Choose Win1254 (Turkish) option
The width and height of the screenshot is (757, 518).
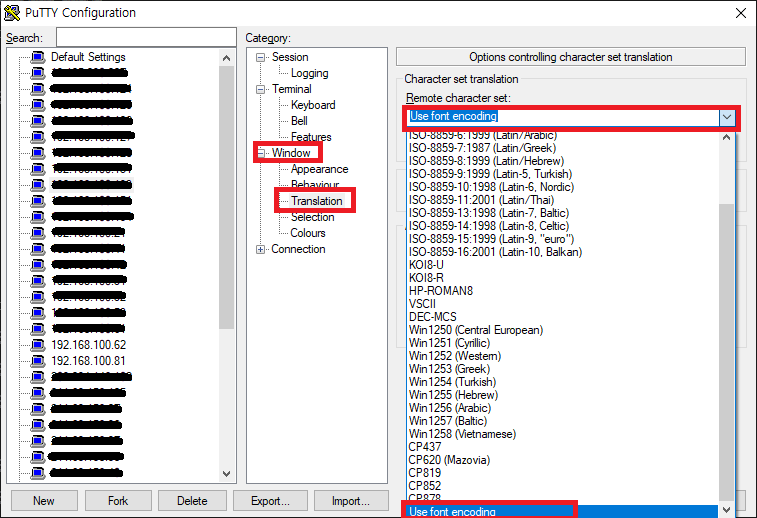click(452, 382)
